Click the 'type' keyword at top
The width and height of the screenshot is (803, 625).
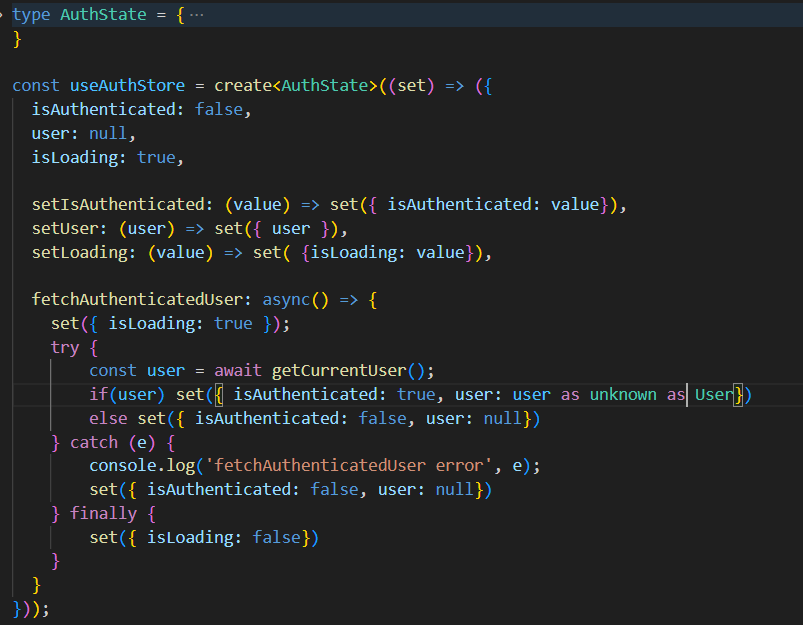click(31, 14)
